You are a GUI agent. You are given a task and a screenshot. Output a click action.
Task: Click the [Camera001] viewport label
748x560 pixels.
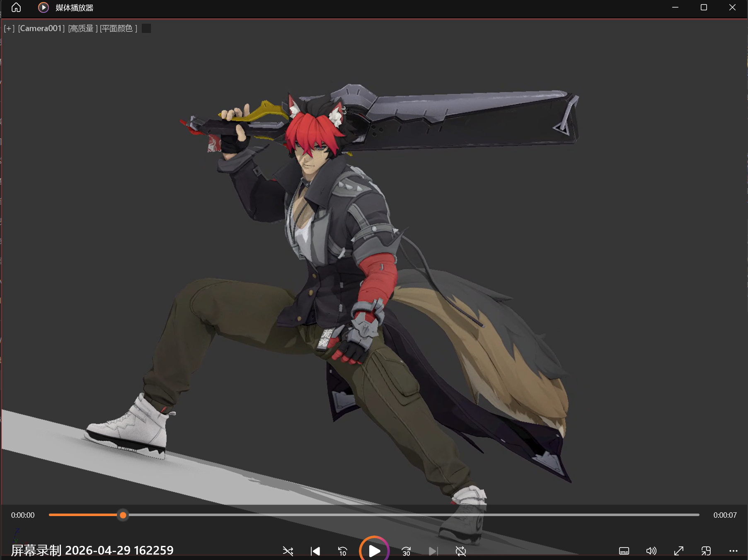coord(41,28)
